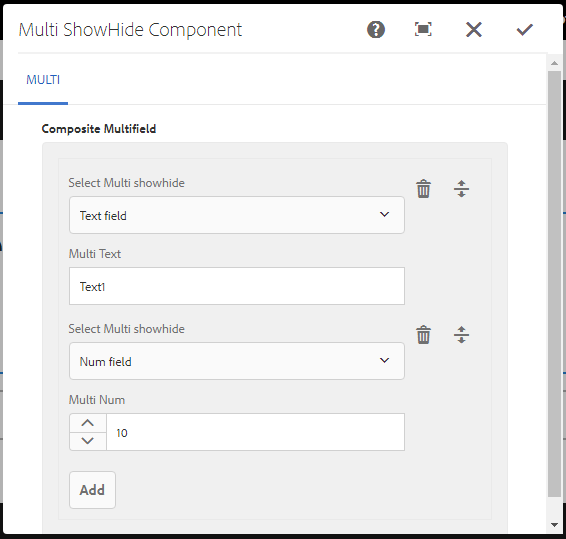The width and height of the screenshot is (566, 539).
Task: Open the help icon in dialog header
Action: coord(376,30)
